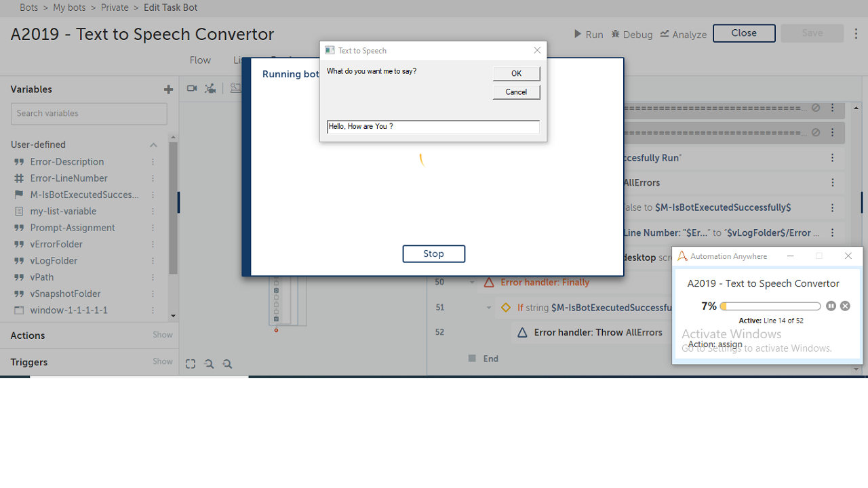Open three-dot menu on 'Succesfully Run' line
The image size is (868, 488).
point(833,158)
